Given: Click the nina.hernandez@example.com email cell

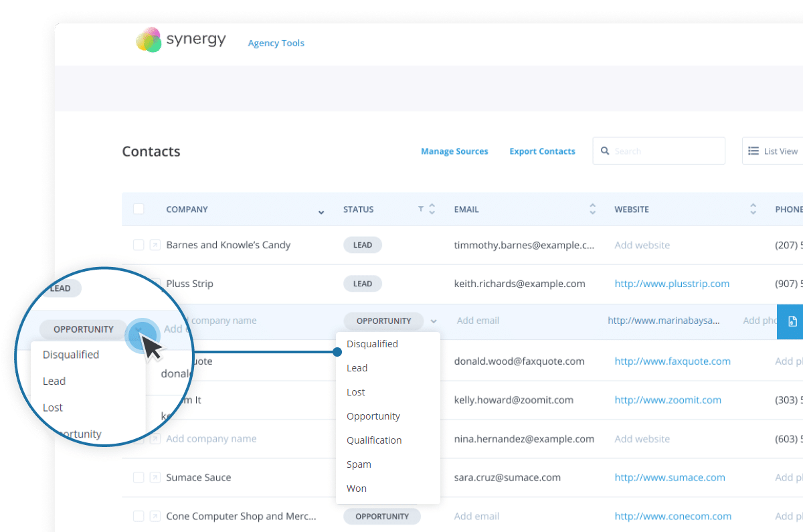Looking at the screenshot, I should pyautogui.click(x=524, y=439).
